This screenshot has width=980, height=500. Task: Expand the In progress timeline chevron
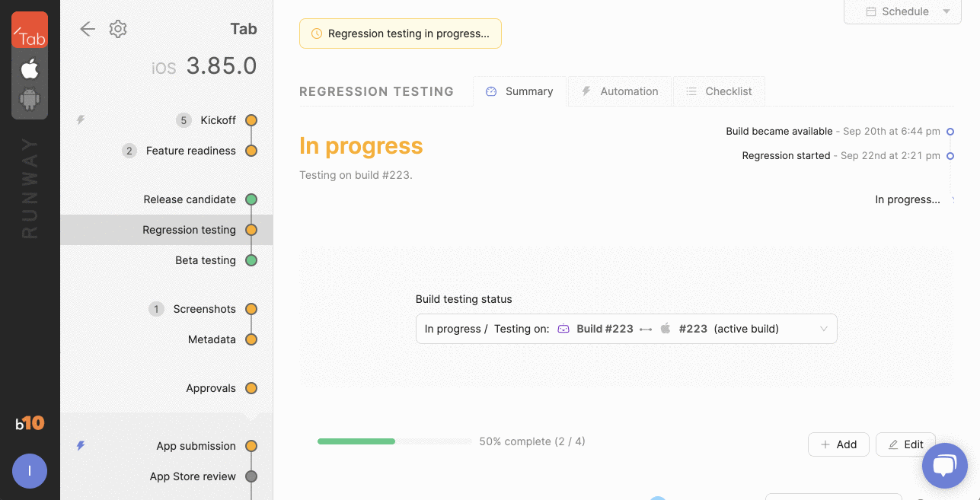[x=953, y=200]
